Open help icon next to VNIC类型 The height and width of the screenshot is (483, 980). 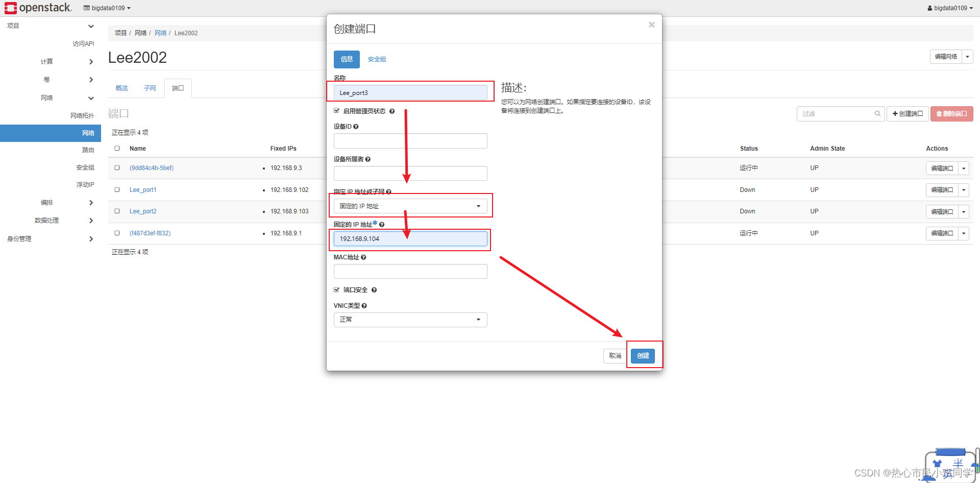pos(364,306)
